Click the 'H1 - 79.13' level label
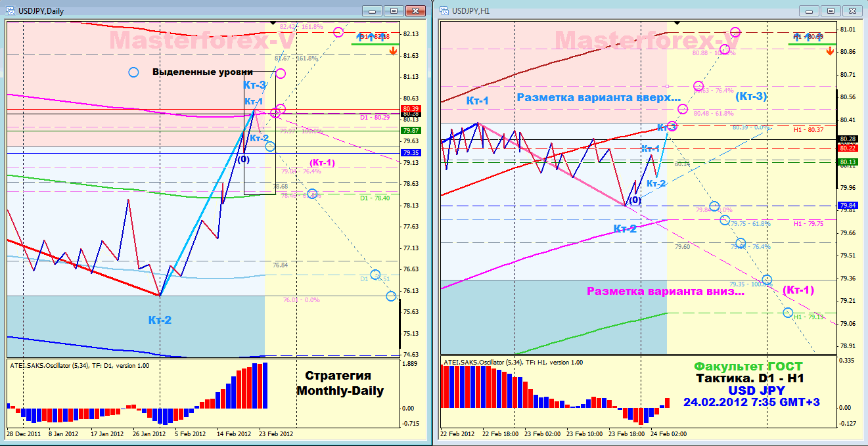This screenshot has height=446, width=868. (x=809, y=317)
